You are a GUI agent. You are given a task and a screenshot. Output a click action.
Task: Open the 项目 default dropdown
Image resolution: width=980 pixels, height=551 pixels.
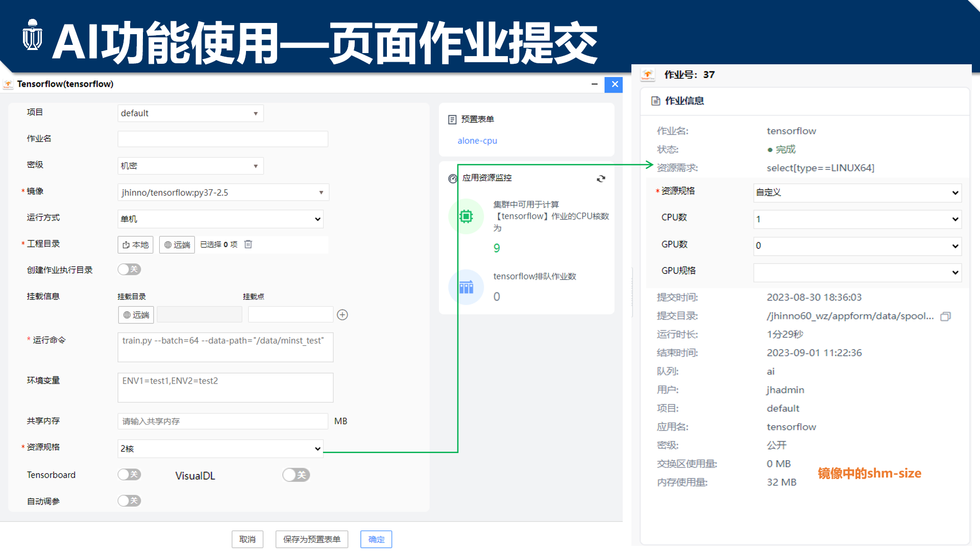190,113
